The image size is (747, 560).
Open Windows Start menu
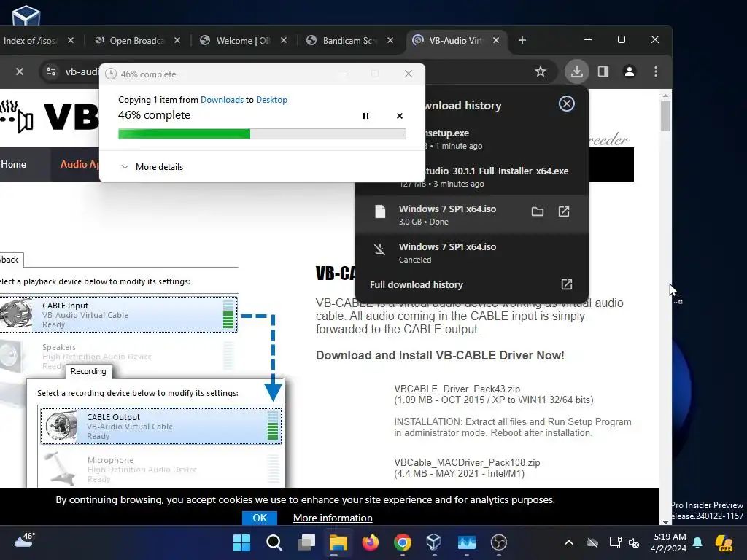click(242, 542)
